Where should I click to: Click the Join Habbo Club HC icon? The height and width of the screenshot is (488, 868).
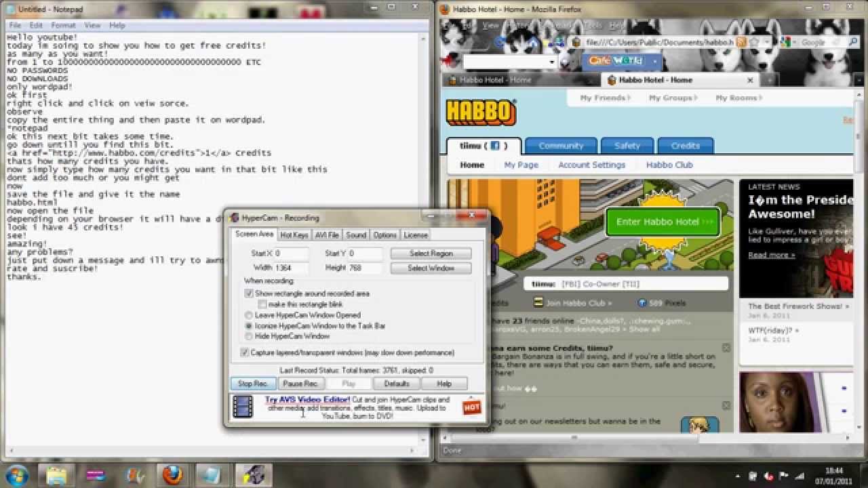pyautogui.click(x=538, y=302)
